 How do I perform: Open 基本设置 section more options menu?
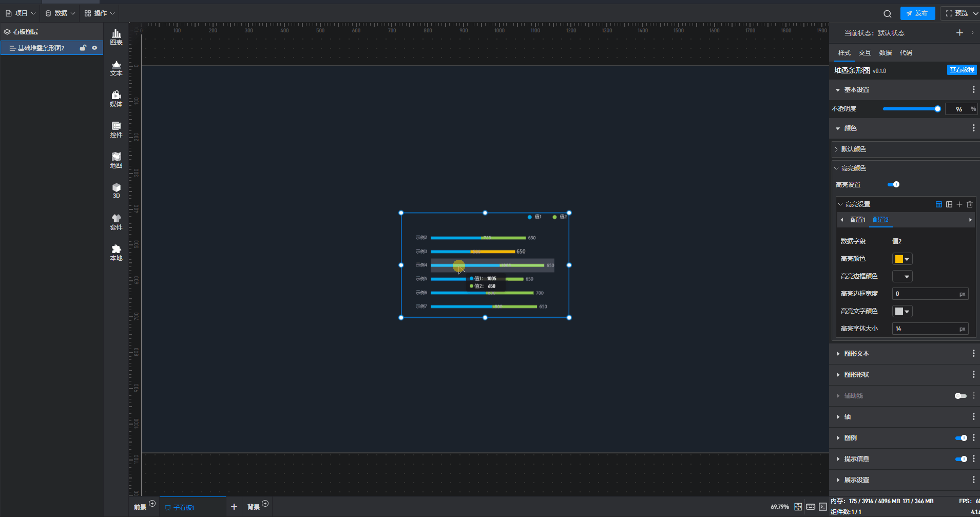point(973,90)
